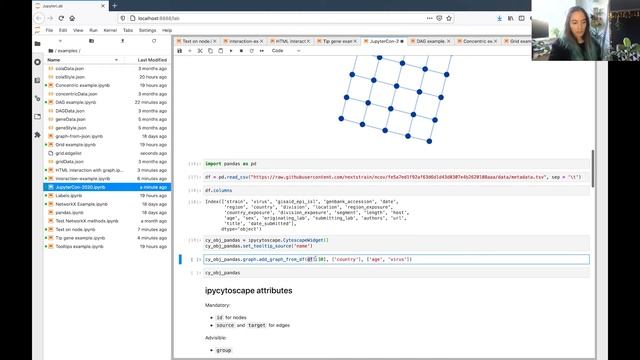Screen dimensions: 640x360
Task: Open the Kernel menu
Action: click(110, 30)
